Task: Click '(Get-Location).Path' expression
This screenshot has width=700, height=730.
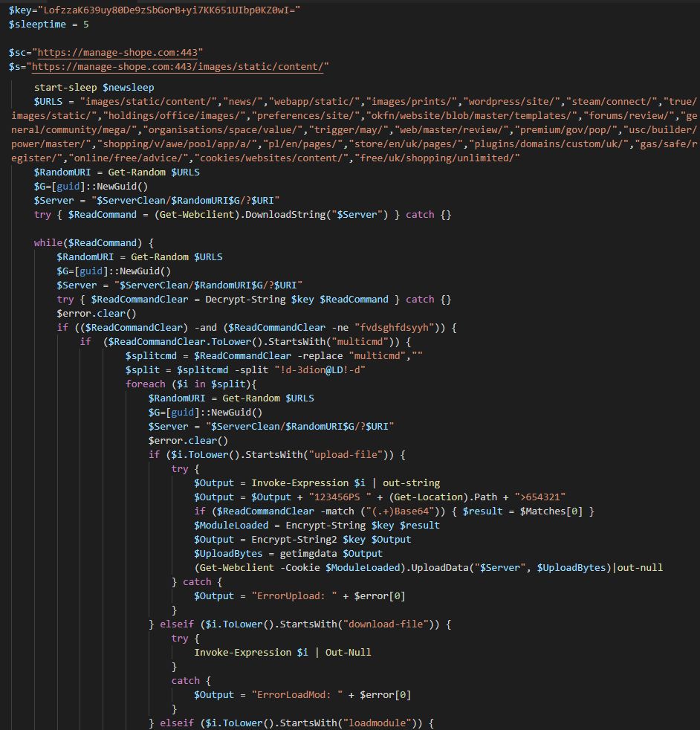Action: pos(443,497)
